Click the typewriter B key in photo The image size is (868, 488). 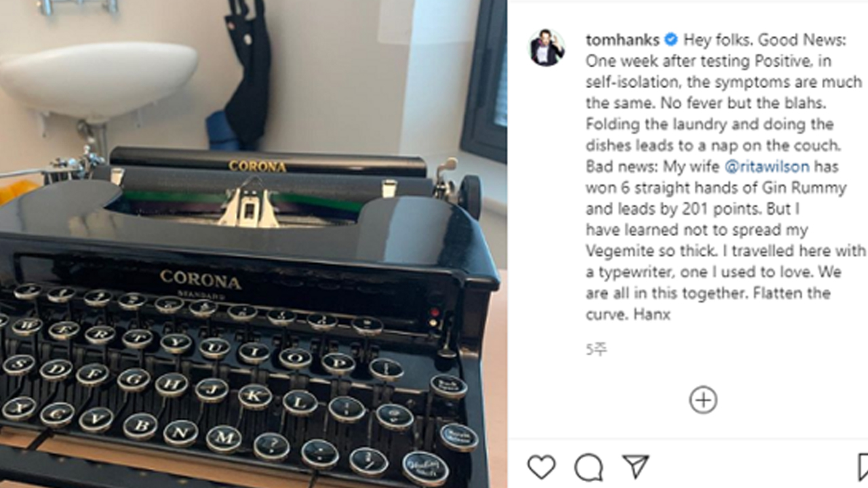[140, 424]
